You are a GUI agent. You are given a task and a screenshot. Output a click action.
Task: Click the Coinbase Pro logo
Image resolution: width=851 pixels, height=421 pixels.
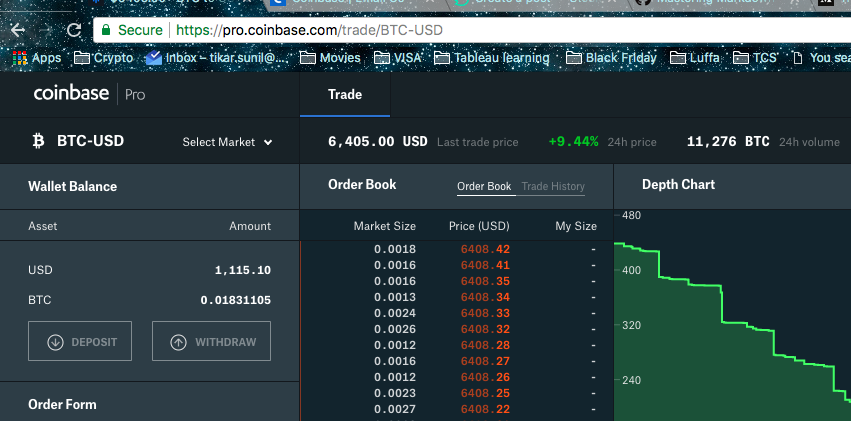[x=89, y=94]
